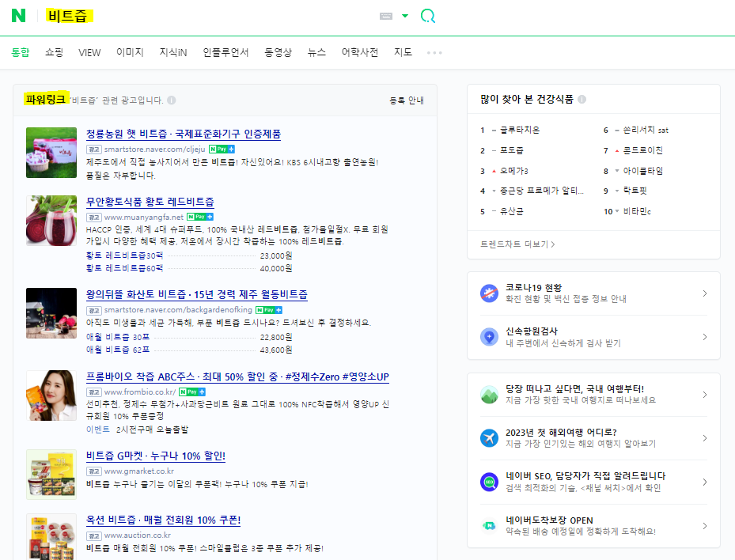Click the mountain icon for 국내 여행
Image resolution: width=735 pixels, height=560 pixels.
tap(489, 395)
